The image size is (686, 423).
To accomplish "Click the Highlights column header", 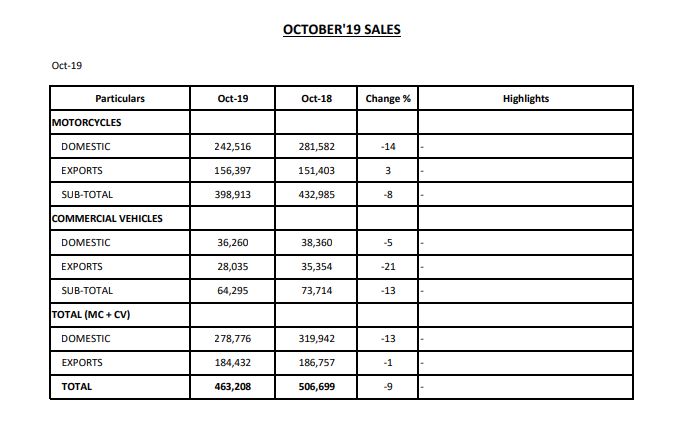I will [x=526, y=99].
